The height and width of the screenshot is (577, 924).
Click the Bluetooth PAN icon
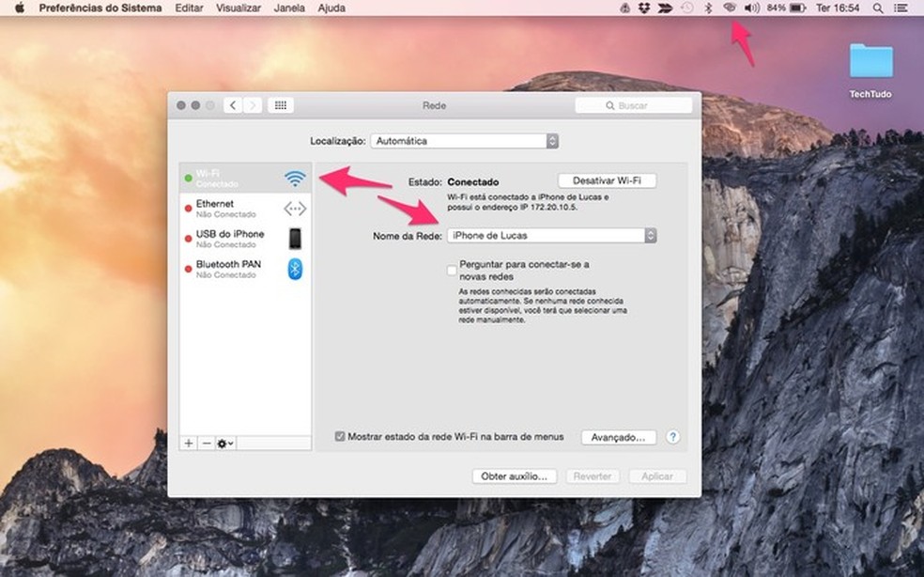(295, 269)
